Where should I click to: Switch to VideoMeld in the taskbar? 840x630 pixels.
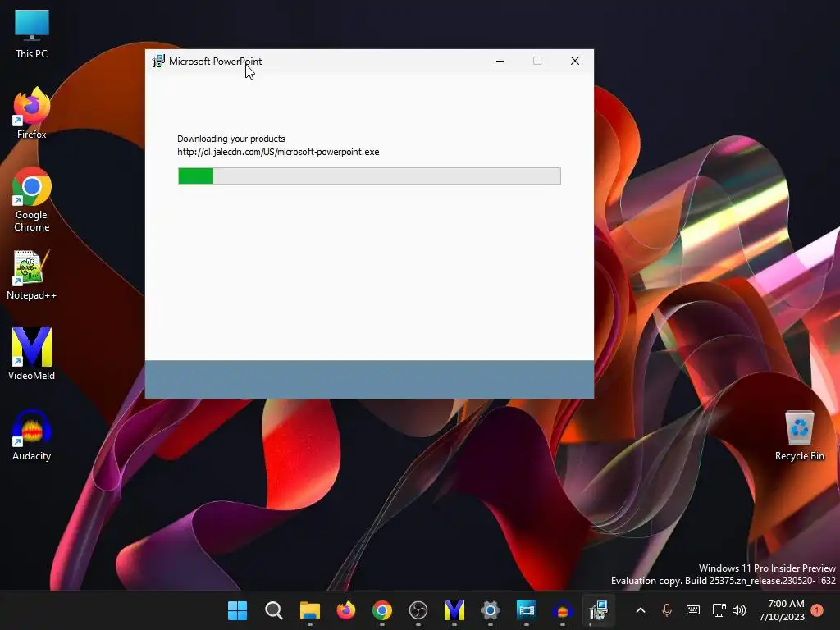[454, 610]
